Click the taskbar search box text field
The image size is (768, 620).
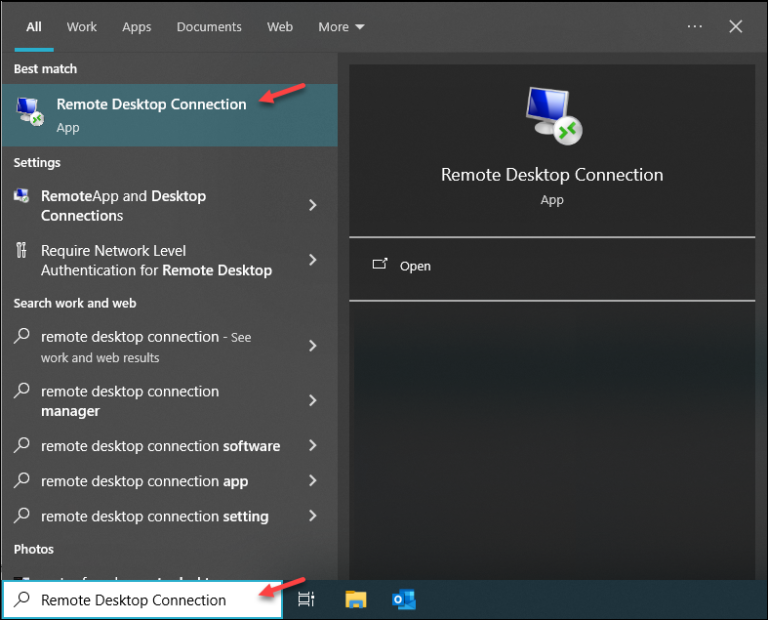(143, 600)
